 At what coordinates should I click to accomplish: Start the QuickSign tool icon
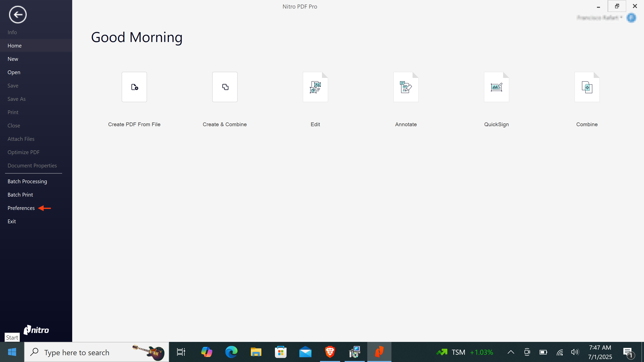[x=496, y=87]
